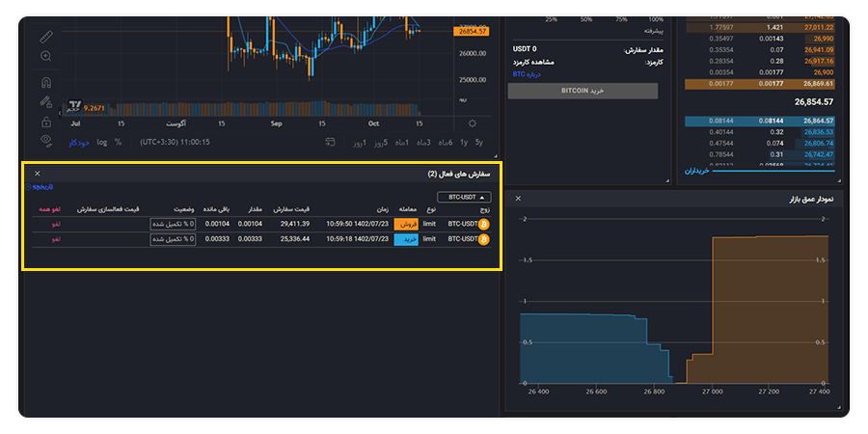Collapse the chart left toolbar arrow
Screen dimensions: 868x434
[60, 113]
